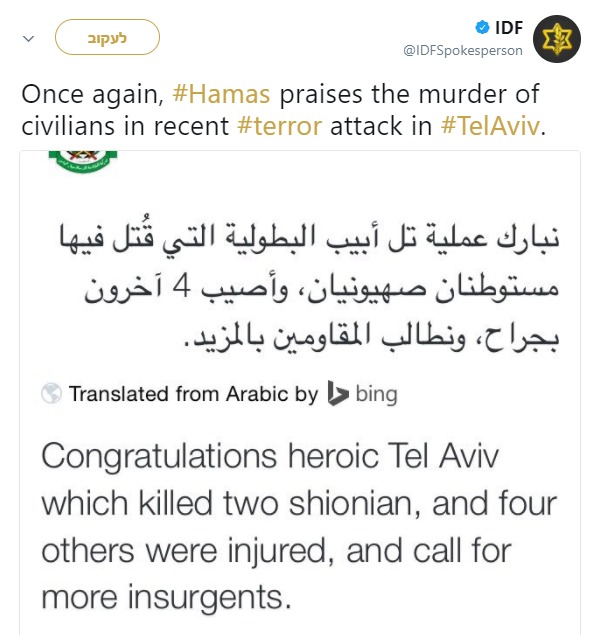600x635 pixels.
Task: Open the tweet options chevron menu
Action: point(28,39)
